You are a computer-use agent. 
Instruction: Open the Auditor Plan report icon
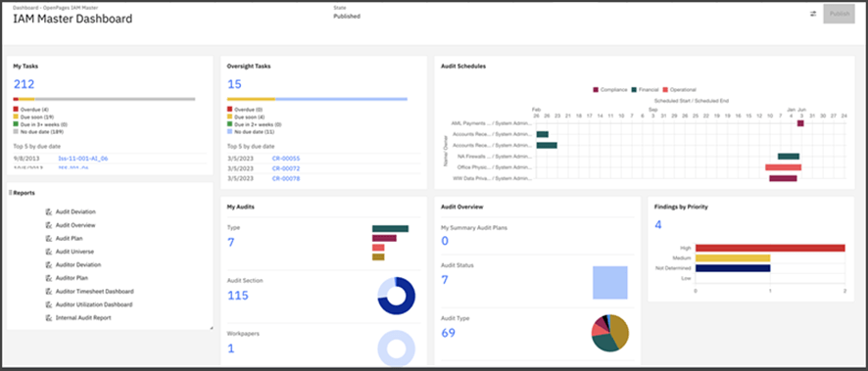pyautogui.click(x=49, y=278)
